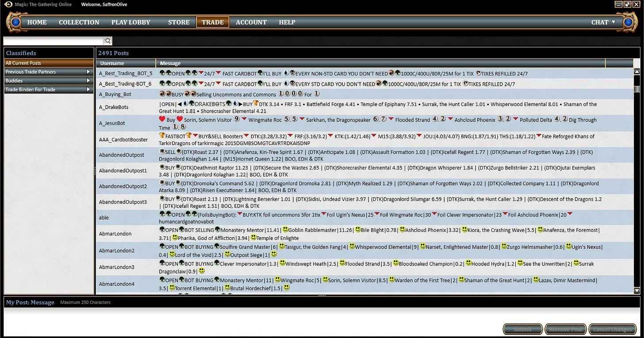Viewport: 644px width, 338px height.
Task: Click the Magic Online logo icon in title bar
Action: pyautogui.click(x=8, y=4)
